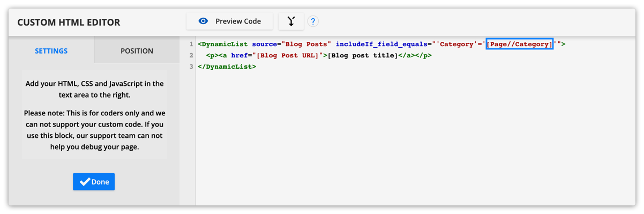Click the [Blog Post URL] href value
Screen dimensions: 644x214
point(287,55)
